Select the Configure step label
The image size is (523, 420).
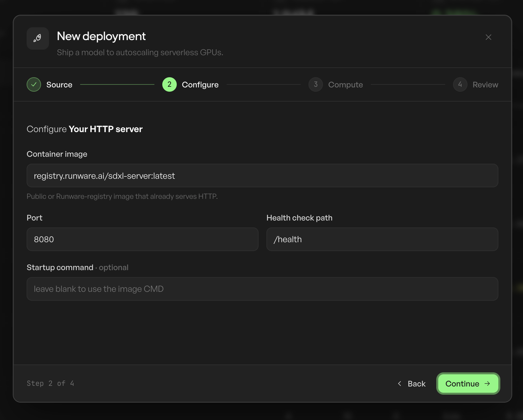[x=200, y=85]
